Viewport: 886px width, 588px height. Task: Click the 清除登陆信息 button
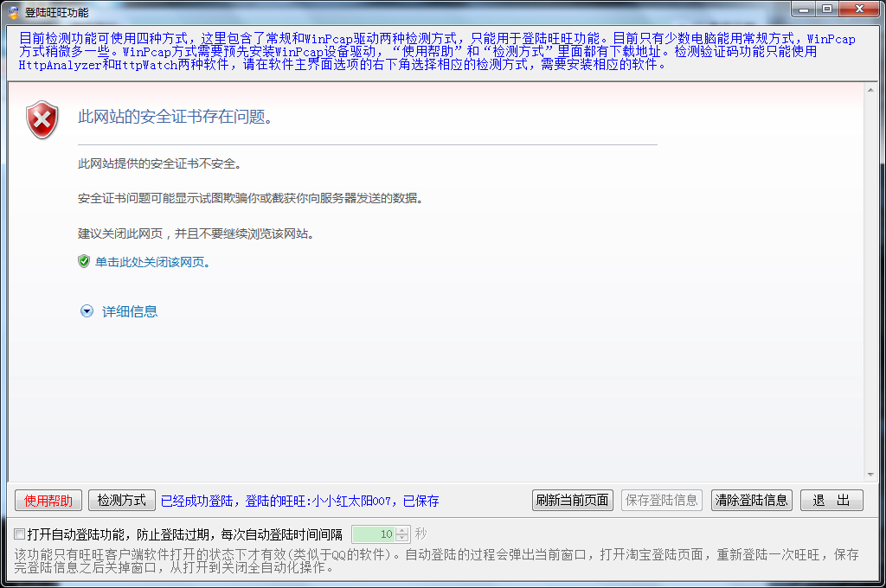[751, 500]
